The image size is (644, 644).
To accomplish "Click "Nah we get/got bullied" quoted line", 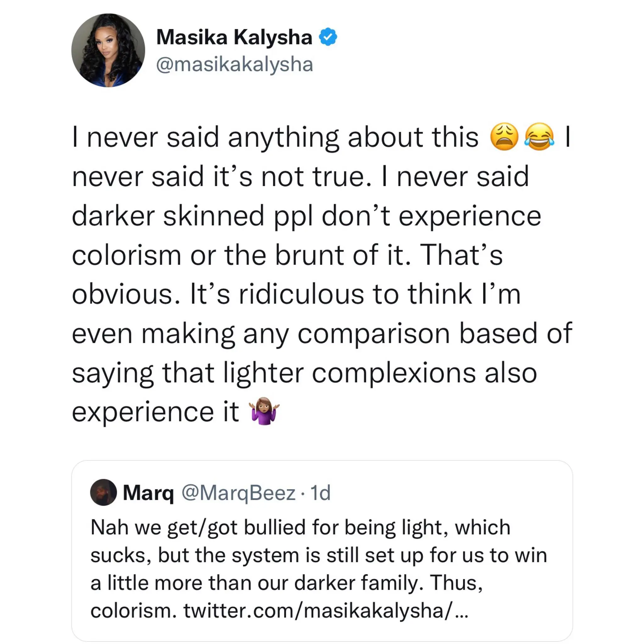I will [x=300, y=527].
